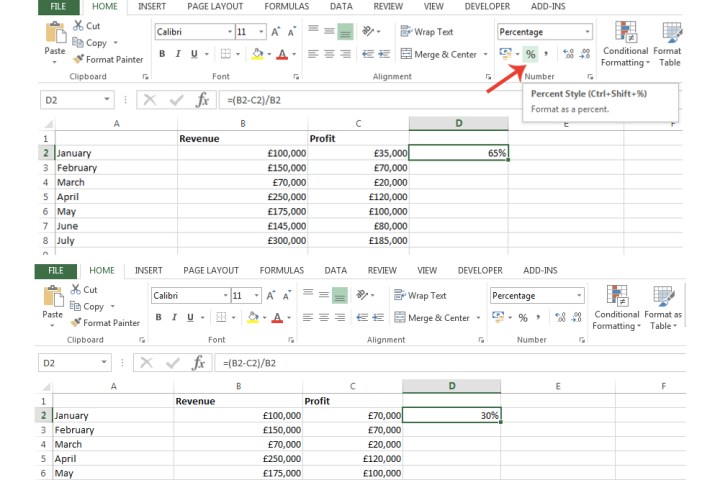Open Calibri font name dropdown in lower ribbon
The height and width of the screenshot is (480, 720).
tap(222, 296)
